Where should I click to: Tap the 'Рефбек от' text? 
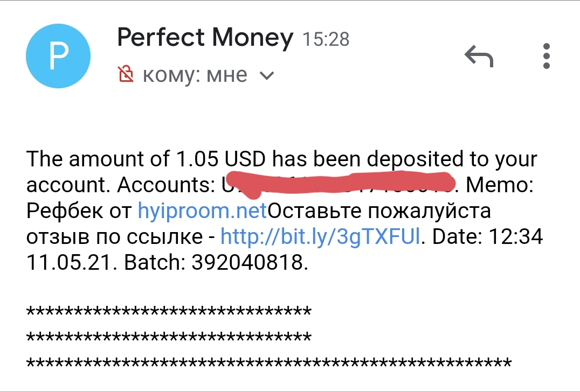click(x=80, y=211)
